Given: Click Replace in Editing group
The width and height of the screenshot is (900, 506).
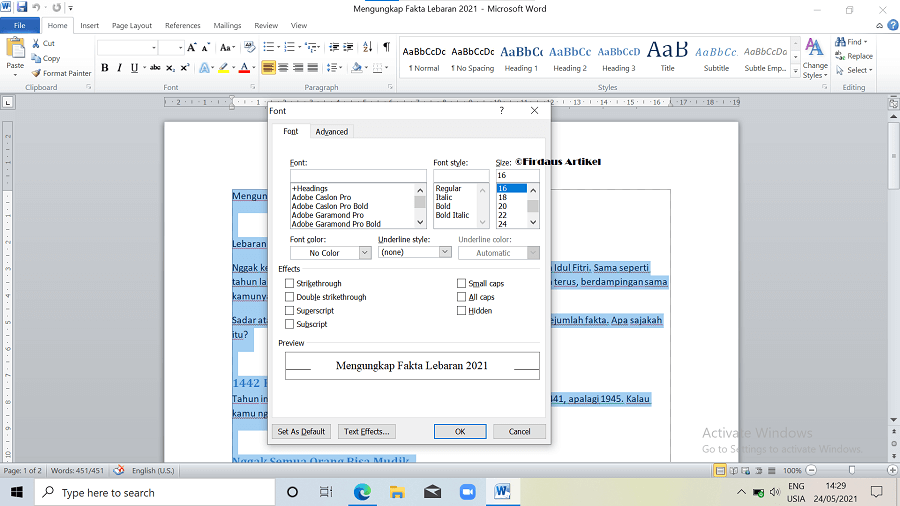Looking at the screenshot, I should (x=854, y=56).
